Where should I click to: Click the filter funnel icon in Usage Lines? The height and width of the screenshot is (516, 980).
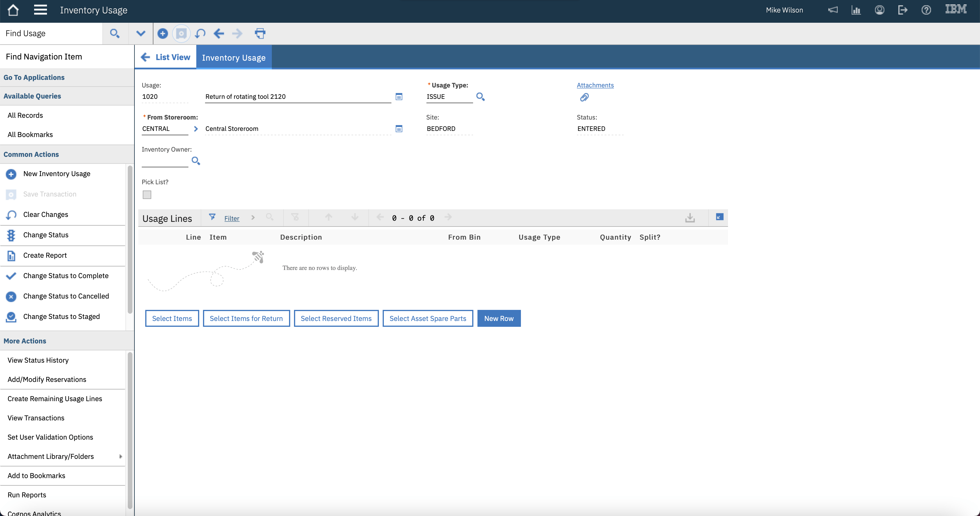212,217
